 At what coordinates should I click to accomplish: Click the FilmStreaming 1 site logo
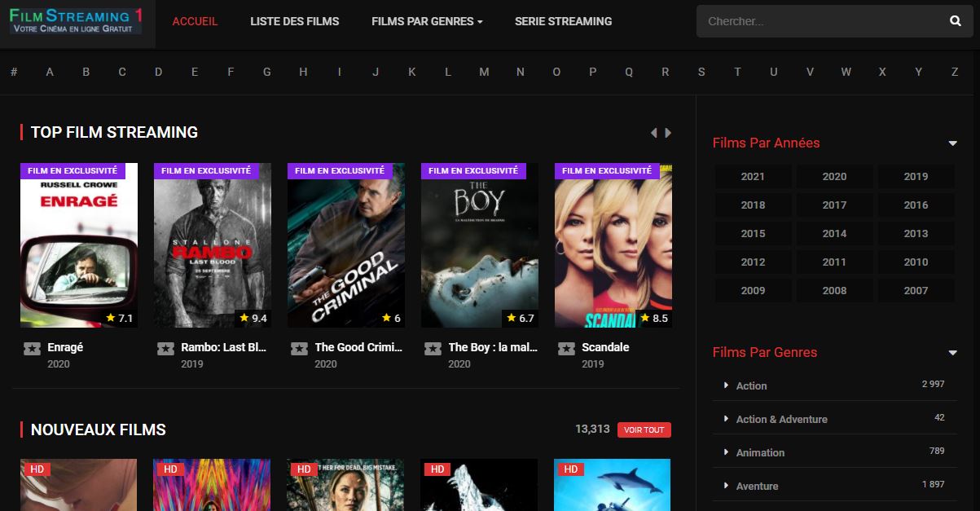pos(77,22)
